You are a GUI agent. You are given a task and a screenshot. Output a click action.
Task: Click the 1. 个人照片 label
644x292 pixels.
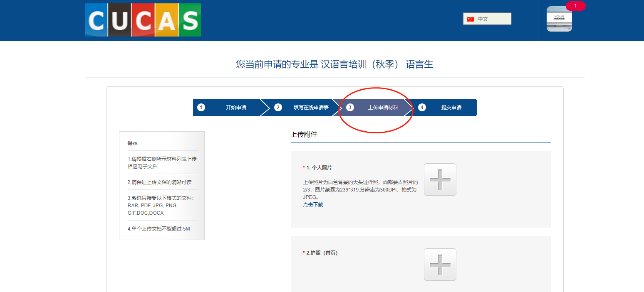tap(319, 168)
